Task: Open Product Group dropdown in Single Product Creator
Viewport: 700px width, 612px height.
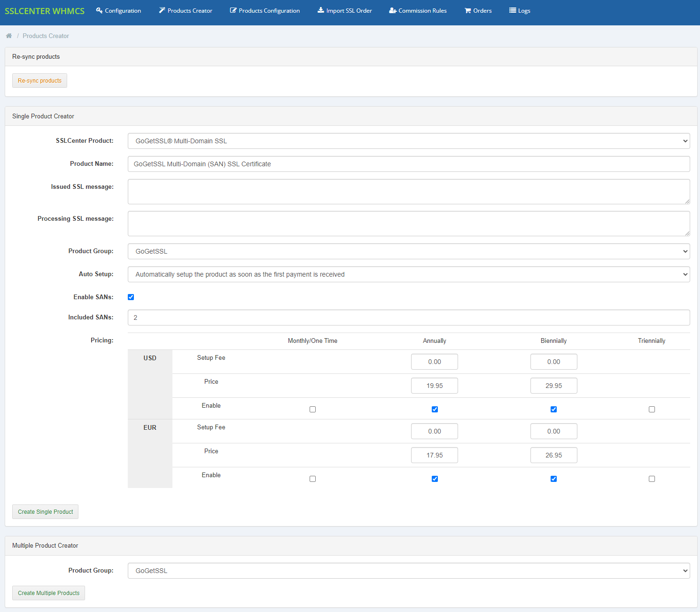Action: [x=409, y=251]
